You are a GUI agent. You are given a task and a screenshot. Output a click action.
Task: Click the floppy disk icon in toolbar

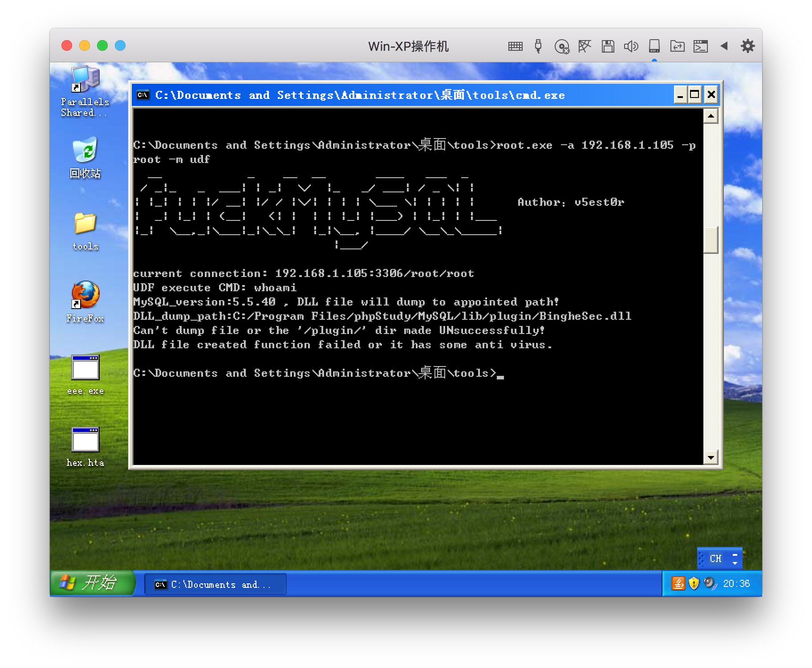point(608,46)
